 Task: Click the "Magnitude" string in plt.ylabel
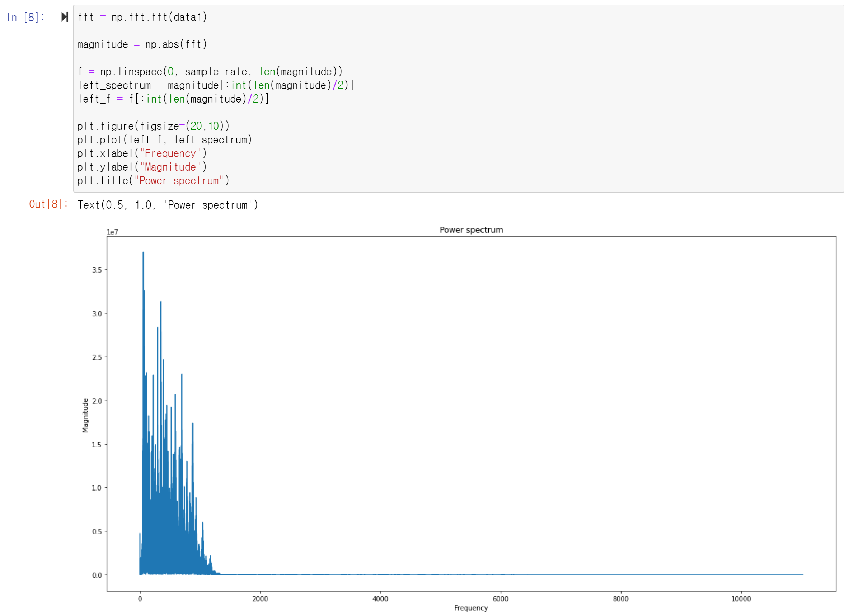[170, 167]
